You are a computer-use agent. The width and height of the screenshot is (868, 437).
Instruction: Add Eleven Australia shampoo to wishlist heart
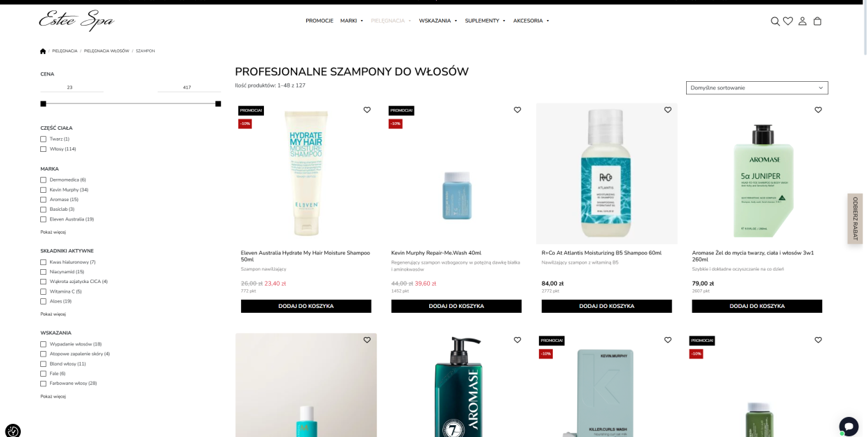pos(367,110)
